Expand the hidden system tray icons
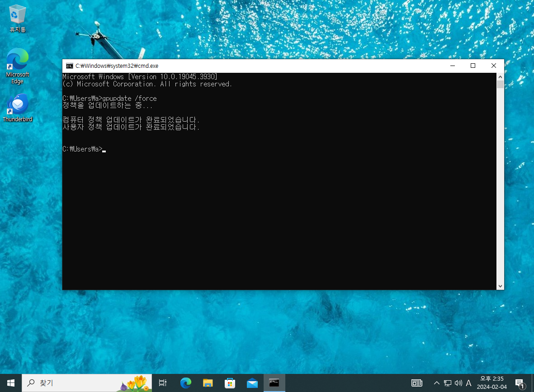The height and width of the screenshot is (392, 534). (x=437, y=383)
